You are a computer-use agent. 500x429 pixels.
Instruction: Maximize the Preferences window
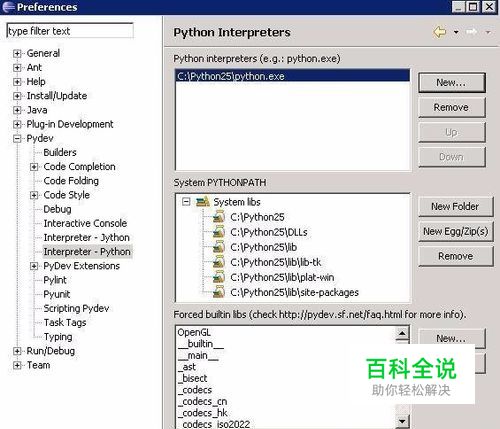474,7
